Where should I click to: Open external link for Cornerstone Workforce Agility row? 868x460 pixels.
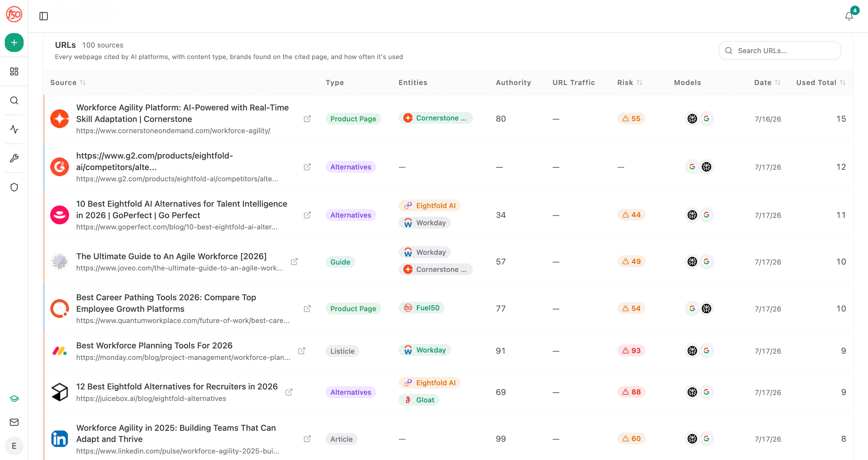(x=307, y=119)
